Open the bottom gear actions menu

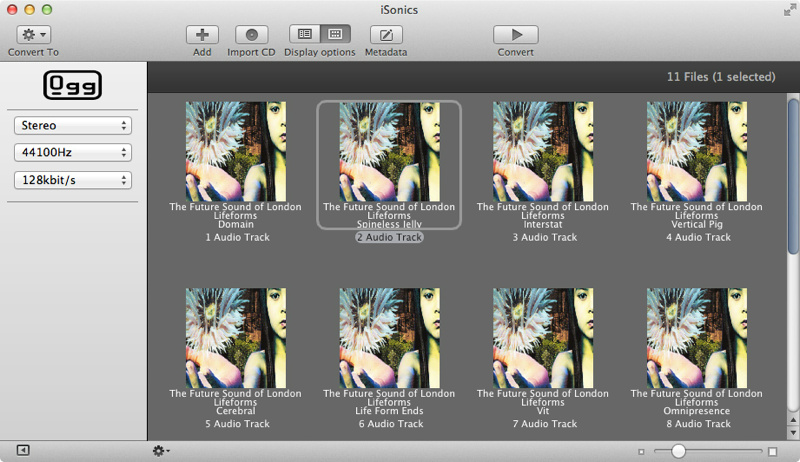[160, 451]
